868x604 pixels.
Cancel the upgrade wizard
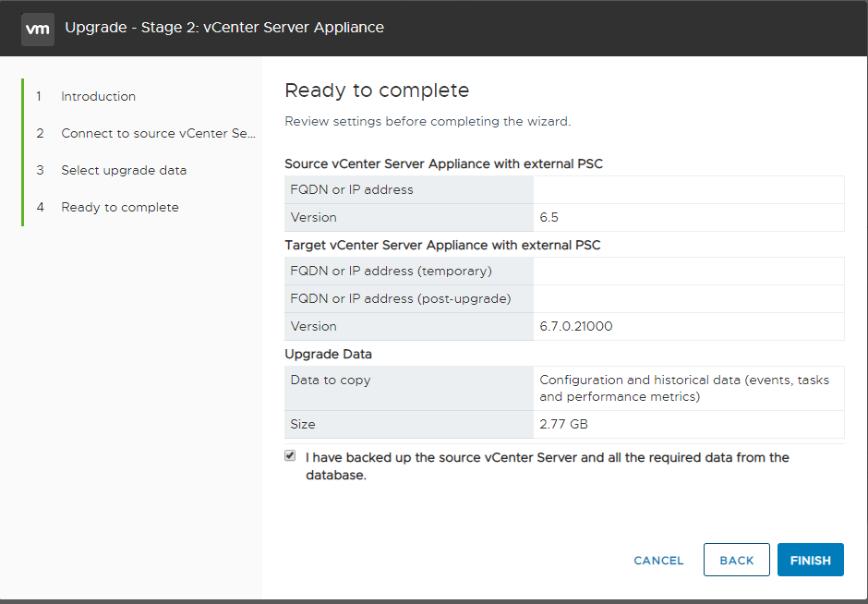coord(658,560)
